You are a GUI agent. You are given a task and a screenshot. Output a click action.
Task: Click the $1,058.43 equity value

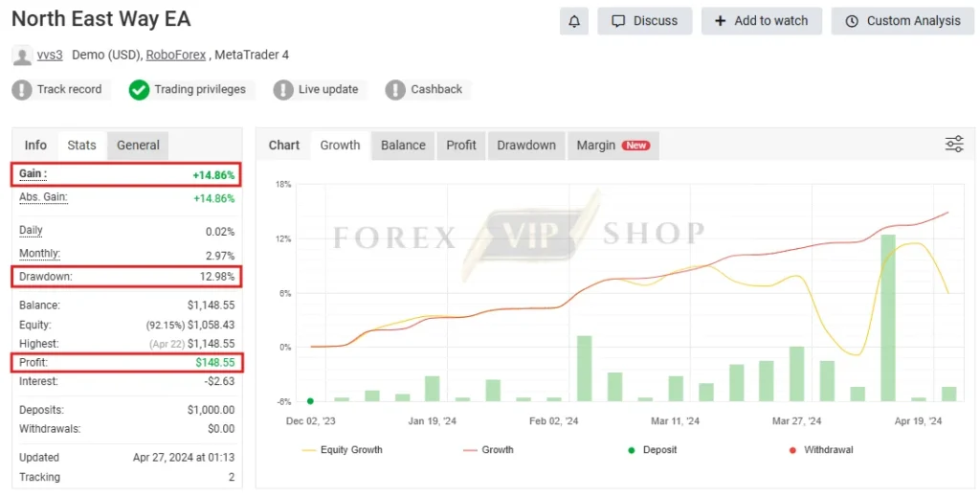(212, 325)
